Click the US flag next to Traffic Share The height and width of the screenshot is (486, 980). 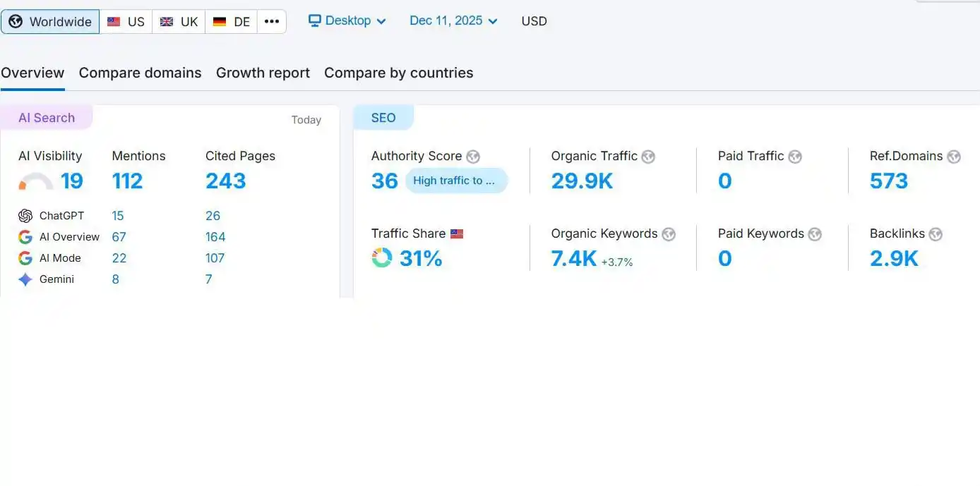(x=457, y=233)
